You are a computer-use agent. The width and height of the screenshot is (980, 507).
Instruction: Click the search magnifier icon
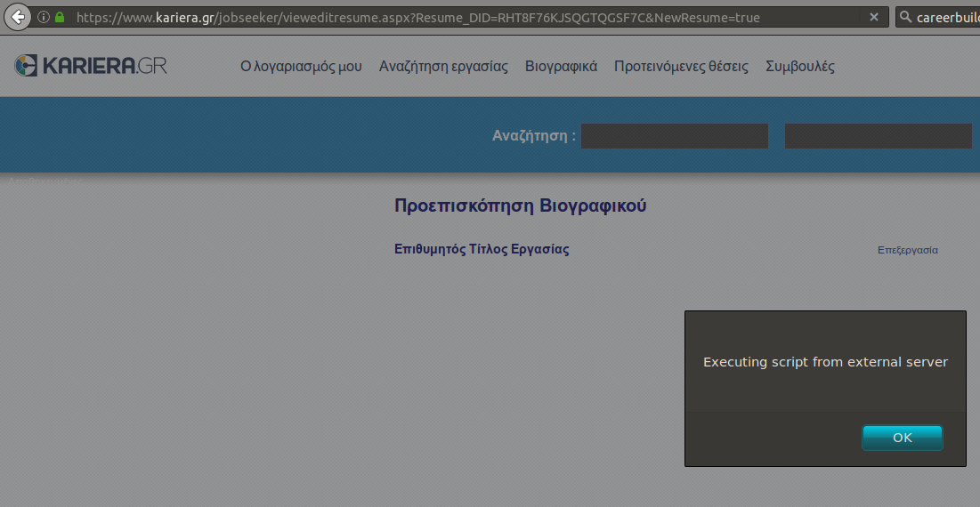point(905,17)
